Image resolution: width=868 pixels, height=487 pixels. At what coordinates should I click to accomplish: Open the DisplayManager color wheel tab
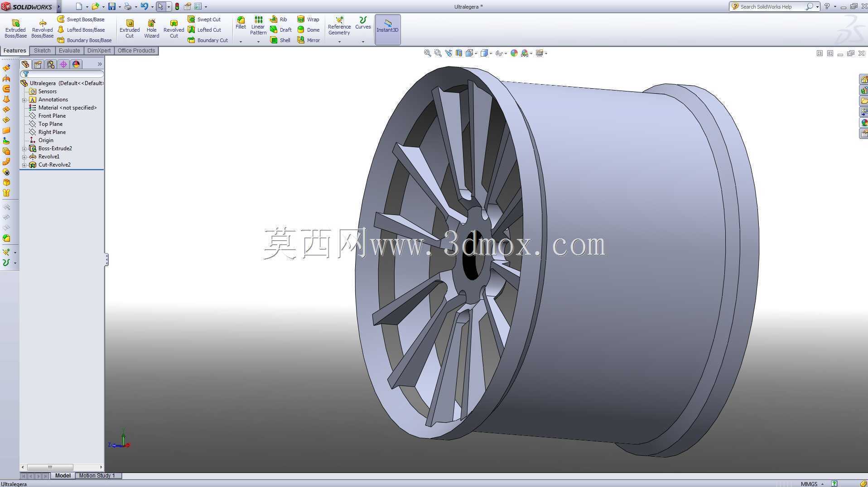[76, 64]
